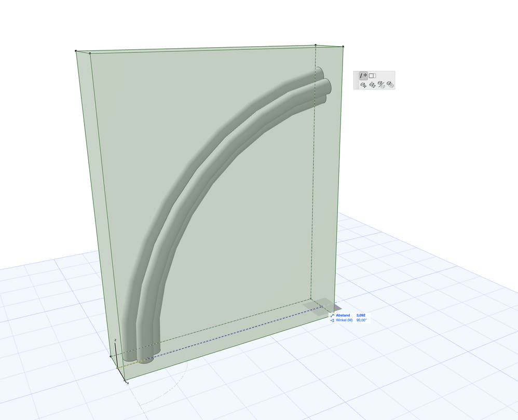The height and width of the screenshot is (420, 518).
Task: Click the upper end of the curved pipes
Action: (322, 84)
